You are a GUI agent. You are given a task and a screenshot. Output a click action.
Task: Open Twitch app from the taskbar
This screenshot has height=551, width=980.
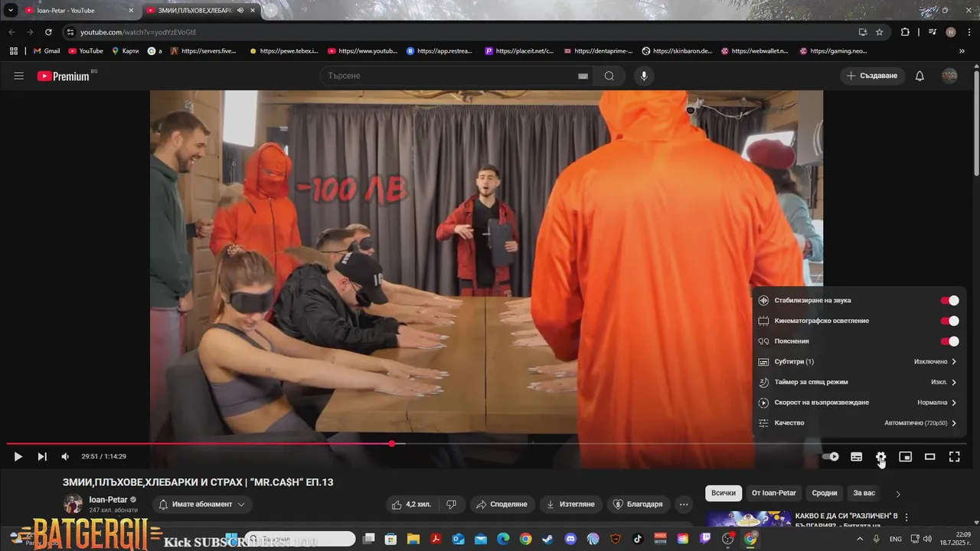coord(705,539)
